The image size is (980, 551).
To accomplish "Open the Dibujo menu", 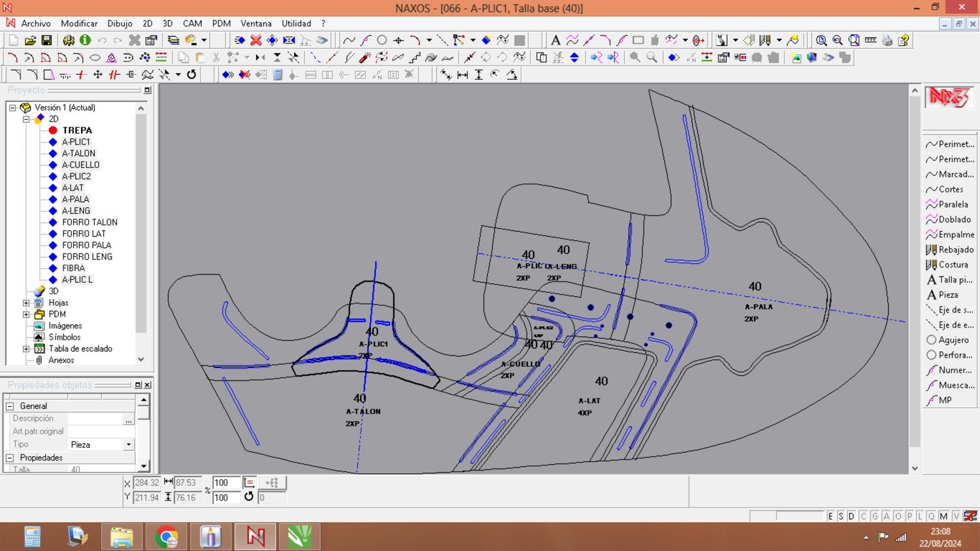I will (120, 24).
